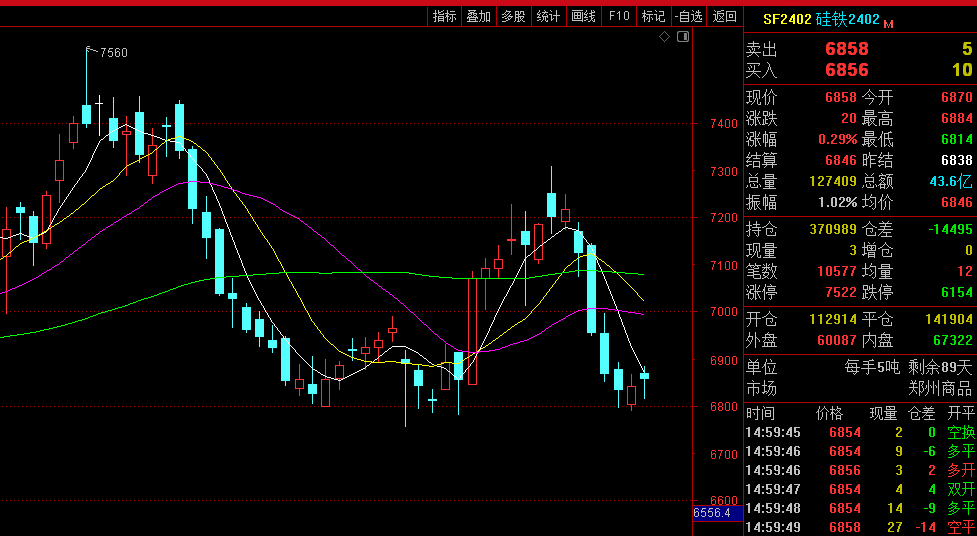Image resolution: width=977 pixels, height=536 pixels.
Task: Click the 卖出 ask price 6858
Action: [x=846, y=49]
